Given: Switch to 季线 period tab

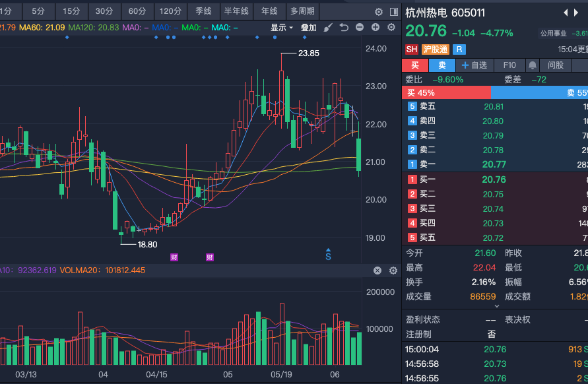Looking at the screenshot, I should click(x=203, y=11).
